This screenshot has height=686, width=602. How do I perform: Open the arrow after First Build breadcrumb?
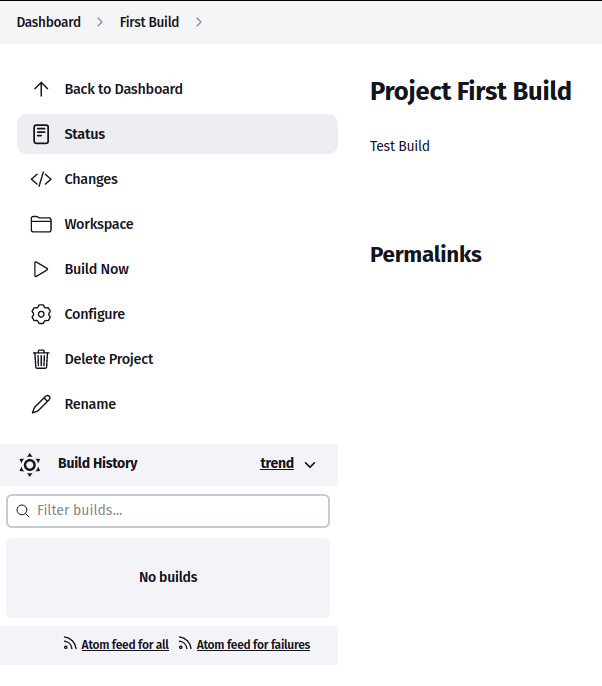[x=199, y=22]
